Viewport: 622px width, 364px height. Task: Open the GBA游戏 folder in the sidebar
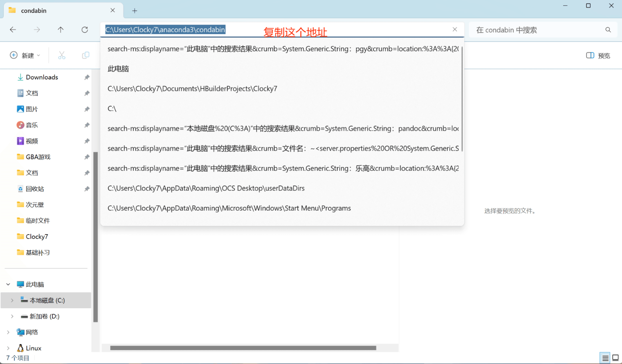point(38,157)
